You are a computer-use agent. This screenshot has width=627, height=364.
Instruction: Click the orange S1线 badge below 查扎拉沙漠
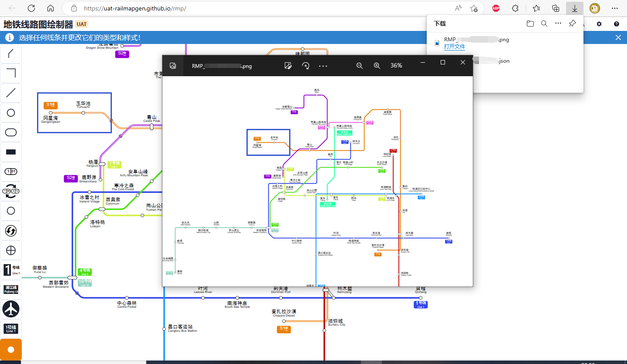point(284,329)
